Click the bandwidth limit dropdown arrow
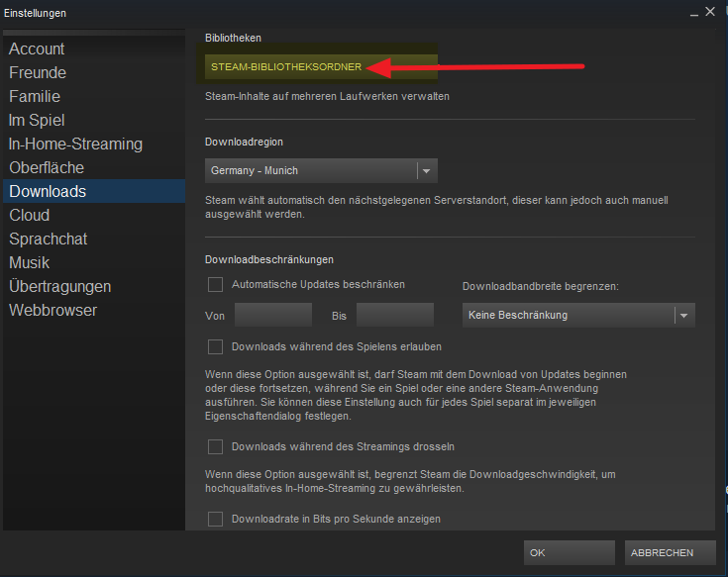 [683, 316]
